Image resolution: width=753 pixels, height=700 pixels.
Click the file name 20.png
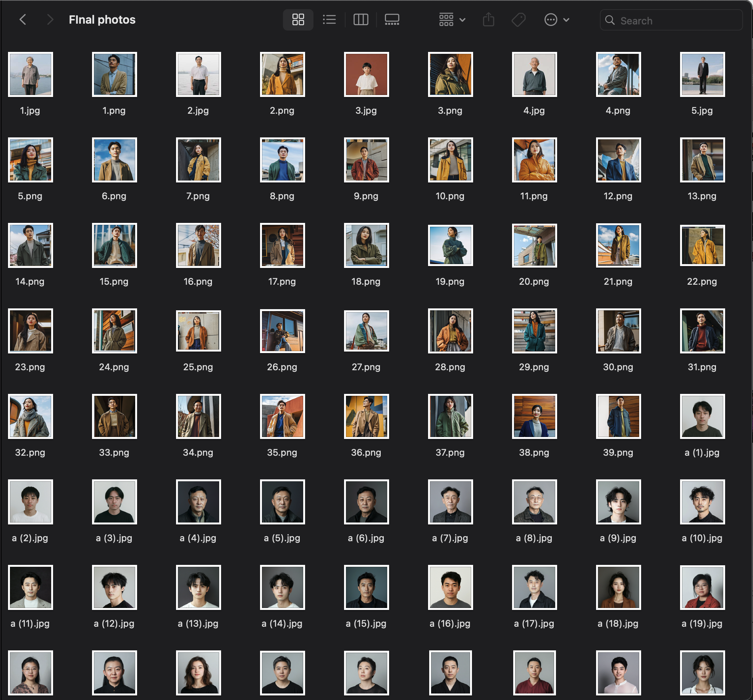coord(534,282)
